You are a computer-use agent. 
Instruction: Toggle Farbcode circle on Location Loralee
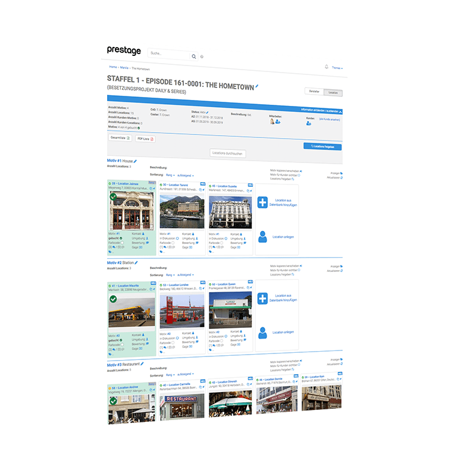point(173,343)
